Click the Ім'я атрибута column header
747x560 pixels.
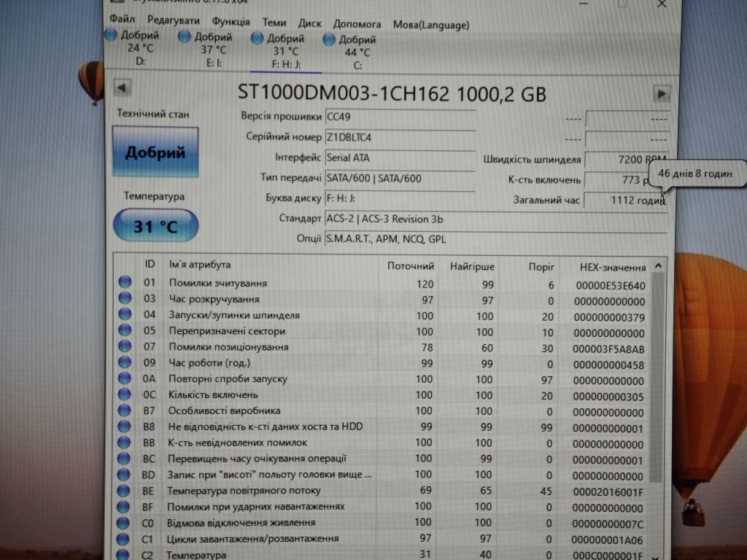(x=200, y=265)
